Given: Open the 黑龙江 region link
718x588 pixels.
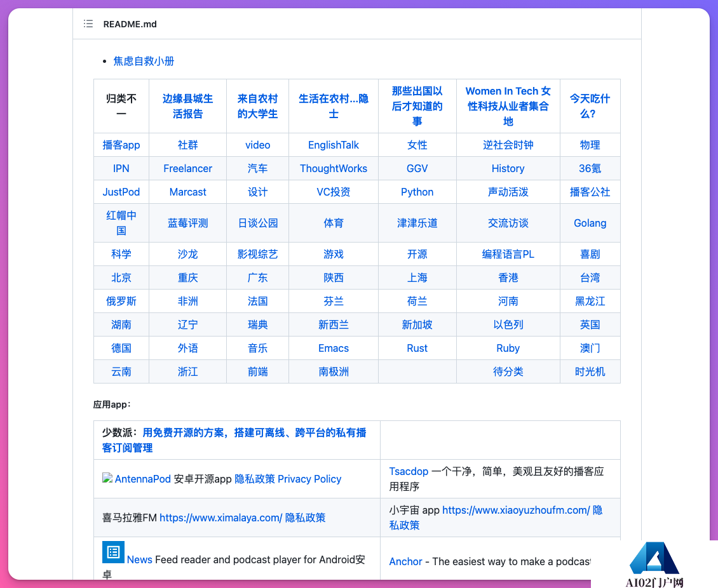Looking at the screenshot, I should pos(590,301).
